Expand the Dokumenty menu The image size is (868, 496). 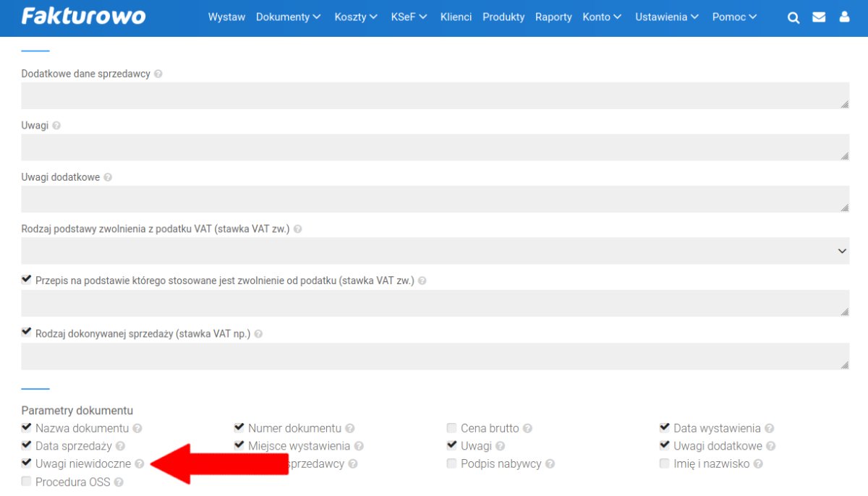(x=288, y=17)
